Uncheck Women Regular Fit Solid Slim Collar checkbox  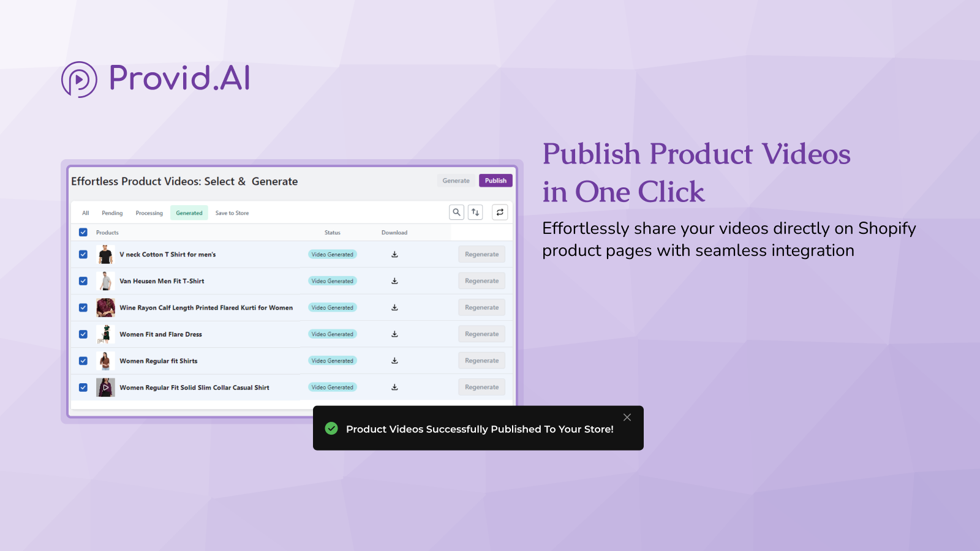83,388
